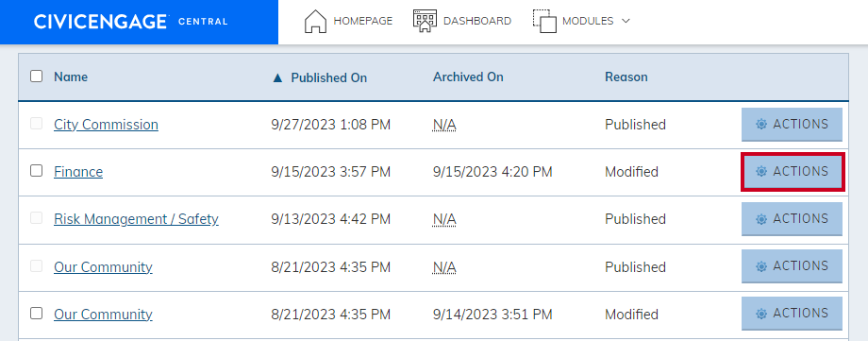The width and height of the screenshot is (868, 341).
Task: Click the Published On ascending sort arrow
Action: 278,77
